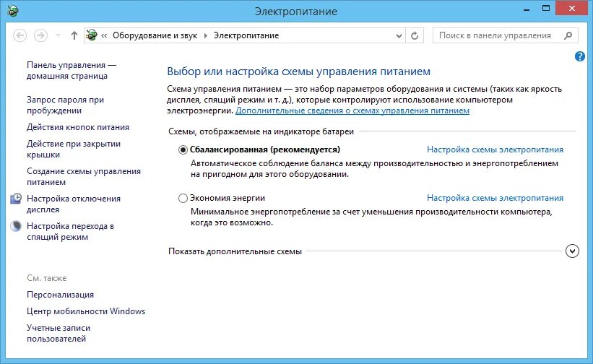This screenshot has height=364, width=593.
Task: Click the heading Выбор или настройка схемы управления питанием
Action: tap(299, 71)
